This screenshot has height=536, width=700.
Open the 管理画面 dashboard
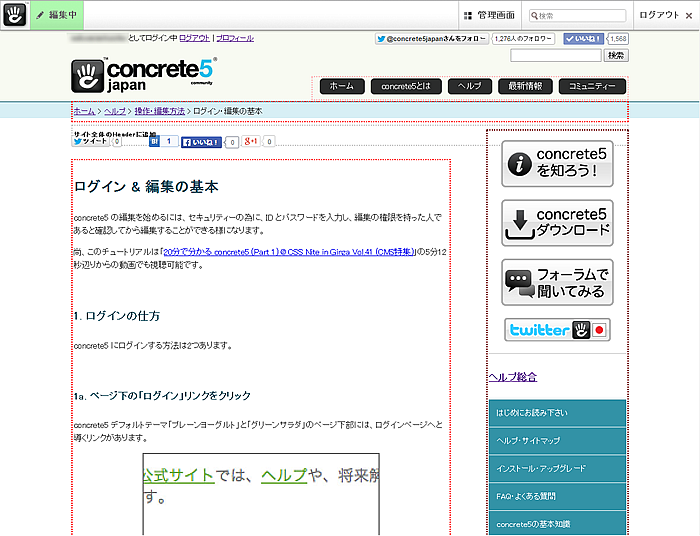[489, 15]
